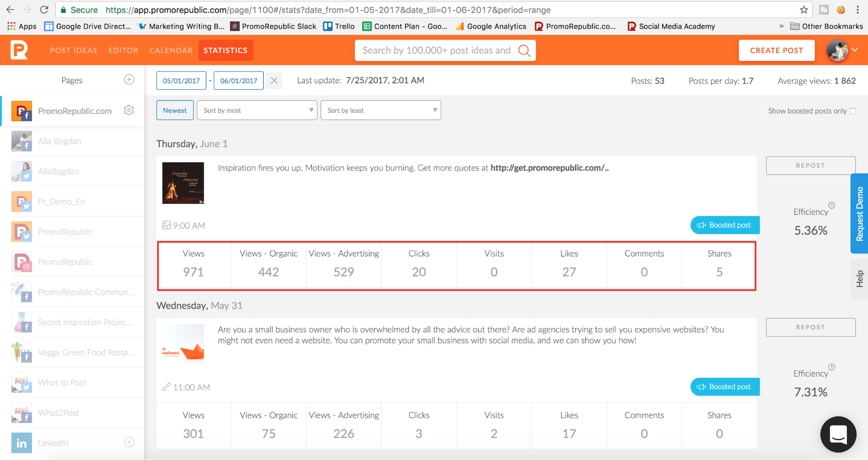Open May 31 post paper boat thumbnail
Viewport: 868px width, 460px height.
click(x=183, y=345)
